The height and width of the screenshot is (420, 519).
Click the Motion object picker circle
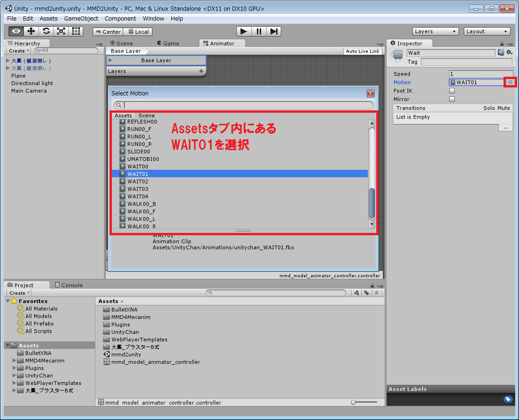point(510,82)
